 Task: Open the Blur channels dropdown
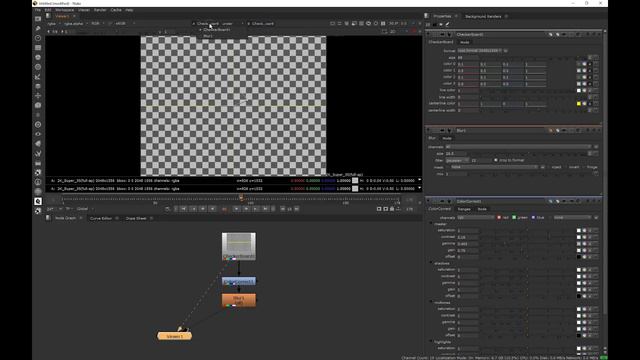(x=518, y=147)
